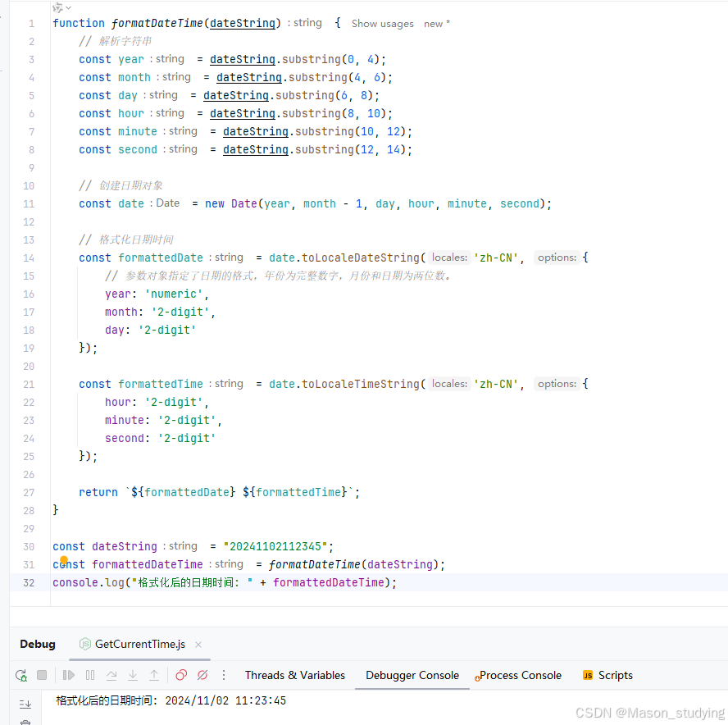Click 'locales:' hint on toLocaleDateString line

(449, 258)
